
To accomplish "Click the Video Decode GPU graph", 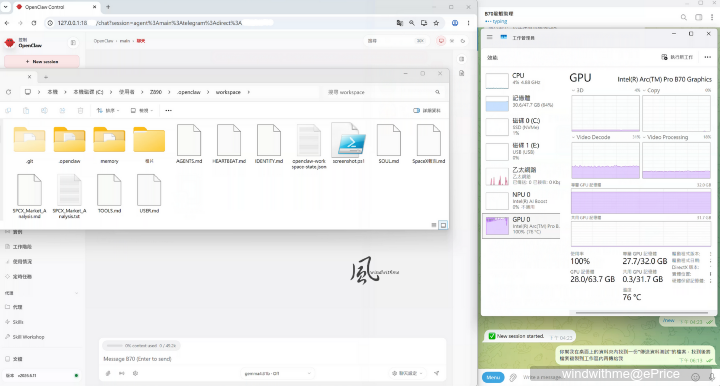I will [605, 160].
